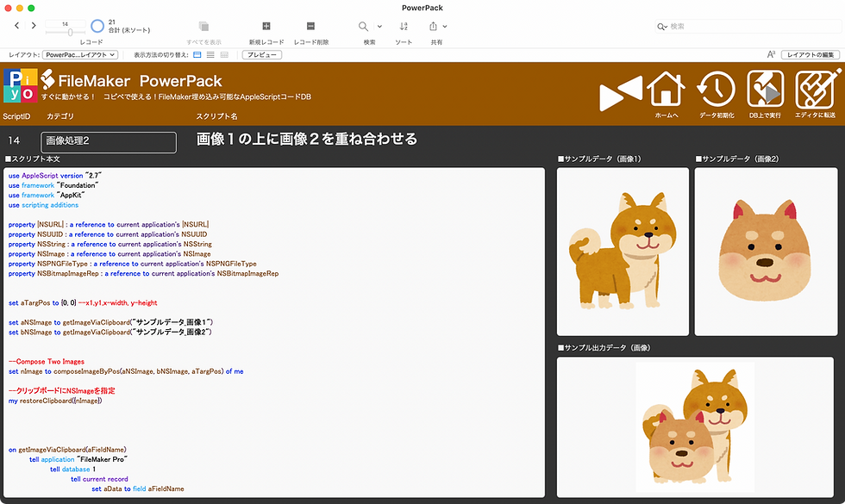The width and height of the screenshot is (845, 504).
Task: Open the ソート (Sort) toolbar icon
Action: 404,27
